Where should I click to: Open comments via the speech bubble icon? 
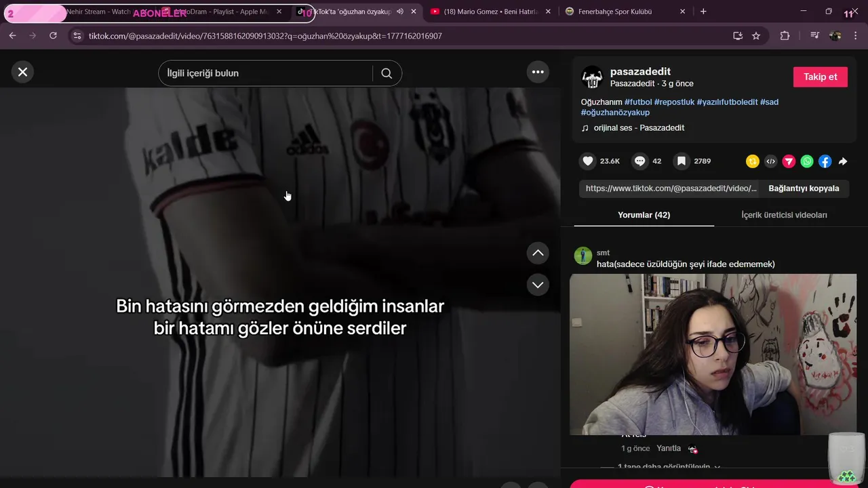[x=639, y=161]
